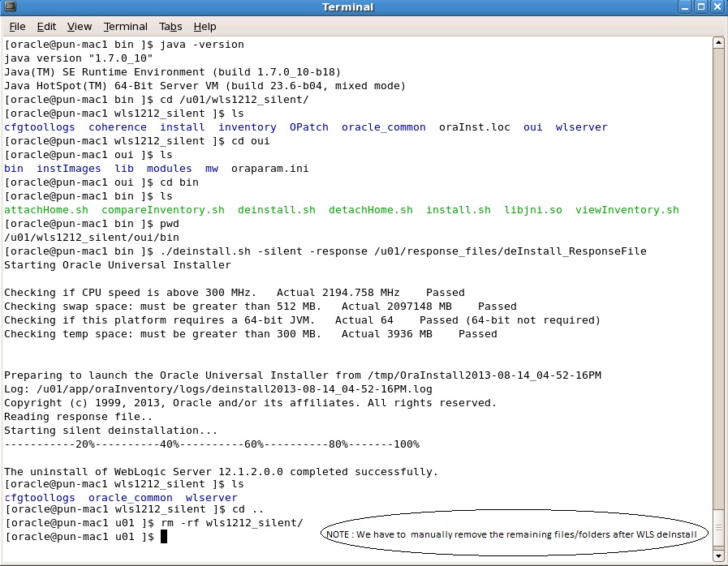
Task: Click the 'Reading response file..' line
Action: coord(79,417)
